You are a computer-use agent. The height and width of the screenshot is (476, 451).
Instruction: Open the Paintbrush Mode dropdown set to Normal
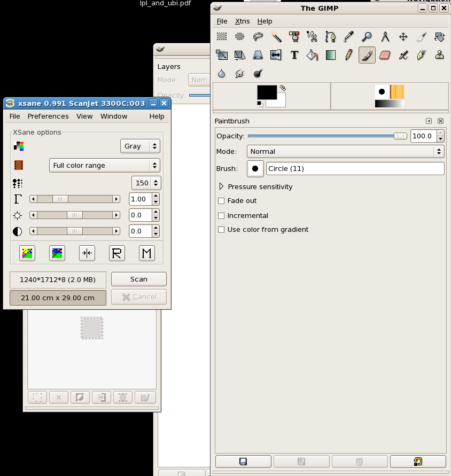point(346,152)
